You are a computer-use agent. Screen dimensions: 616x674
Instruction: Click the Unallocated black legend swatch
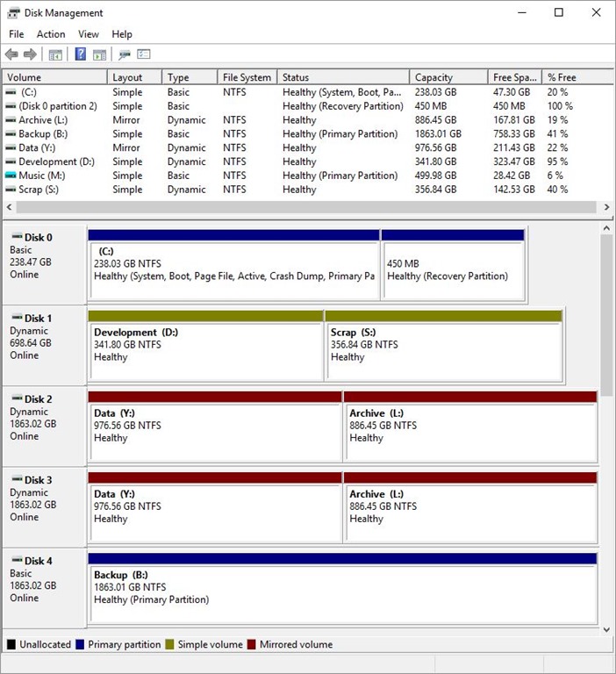(x=11, y=644)
